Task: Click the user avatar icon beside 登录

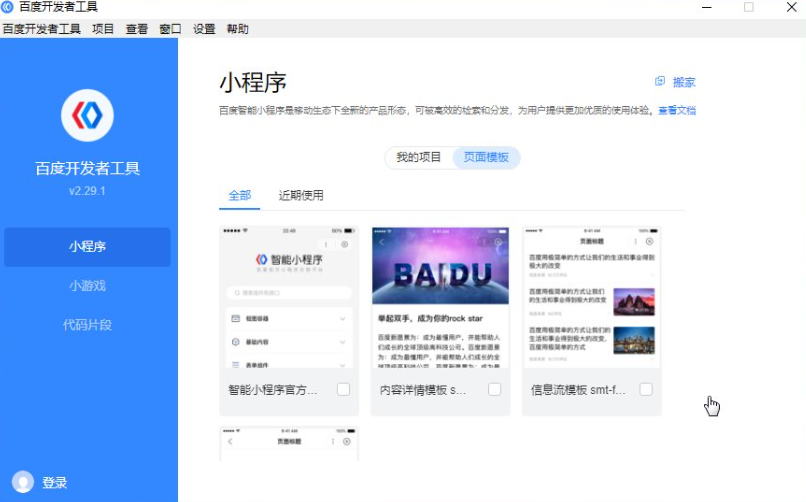Action: click(x=23, y=482)
